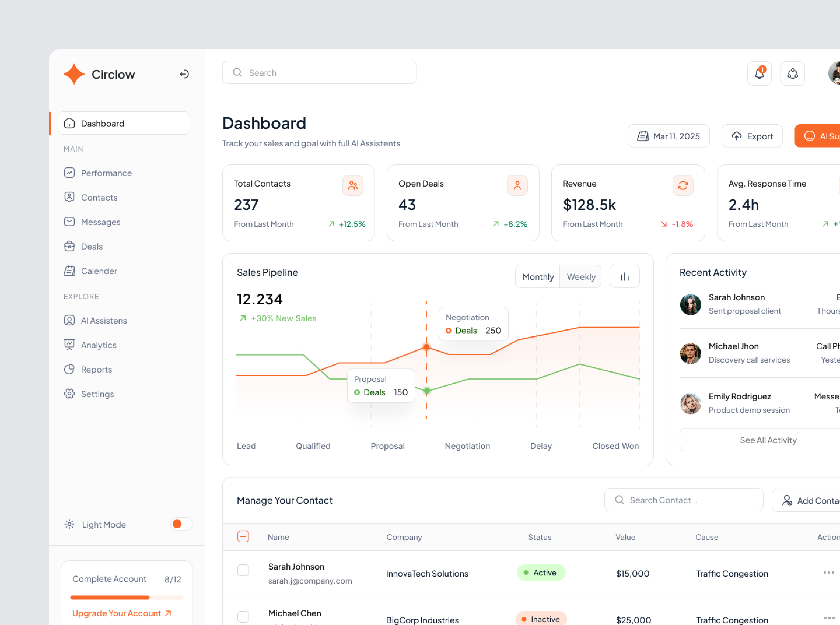Image resolution: width=840 pixels, height=625 pixels.
Task: Switch Sales Pipeline to bar chart view
Action: click(624, 276)
